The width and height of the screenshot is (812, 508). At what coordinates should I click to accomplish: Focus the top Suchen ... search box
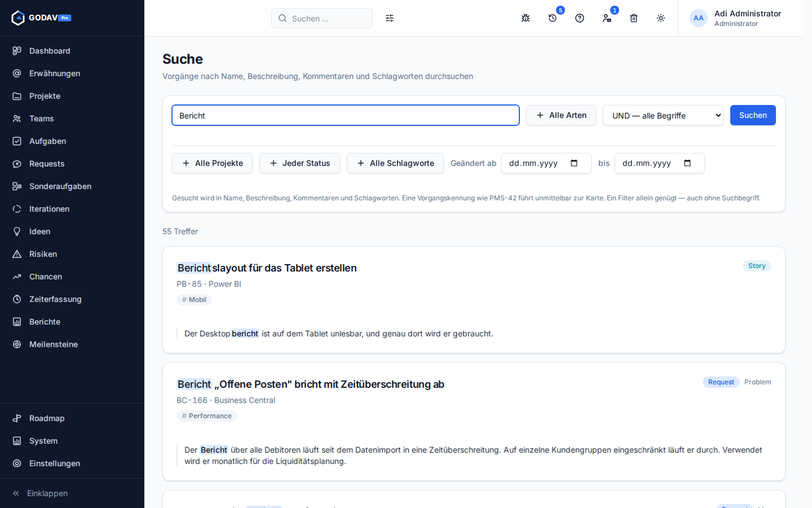pyautogui.click(x=322, y=18)
